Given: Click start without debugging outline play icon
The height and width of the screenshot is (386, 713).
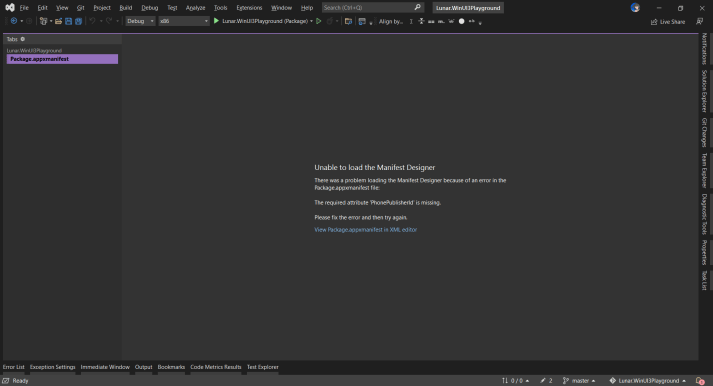Looking at the screenshot, I should click(319, 21).
